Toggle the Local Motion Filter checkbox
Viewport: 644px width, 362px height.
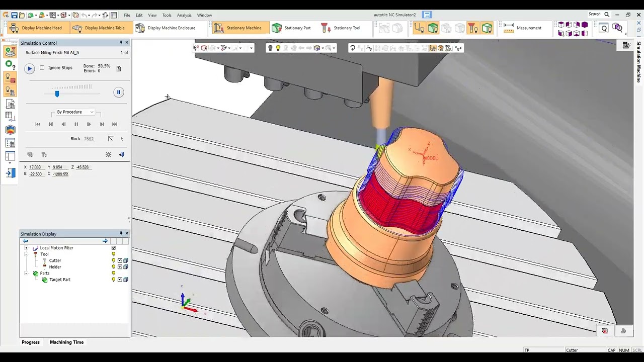(114, 248)
